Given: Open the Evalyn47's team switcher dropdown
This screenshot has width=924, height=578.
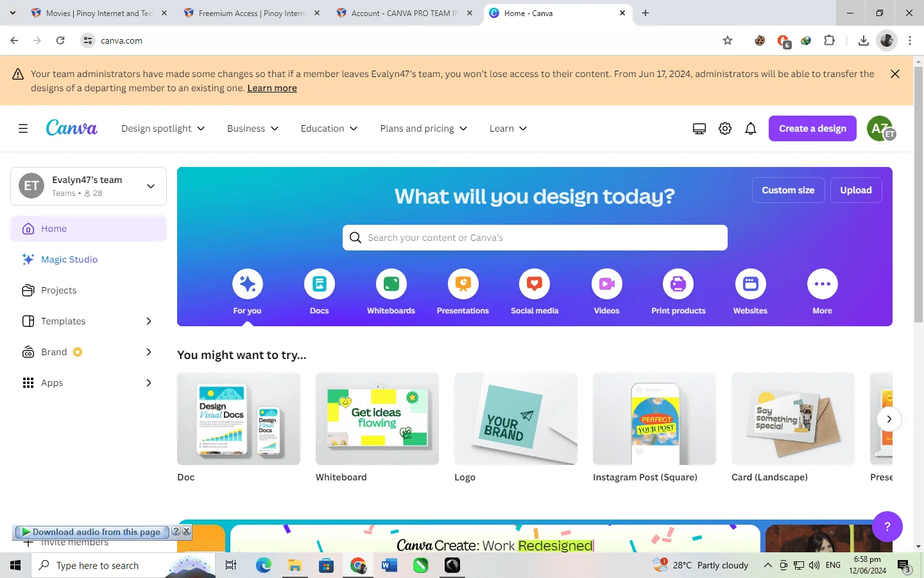Looking at the screenshot, I should [x=89, y=186].
